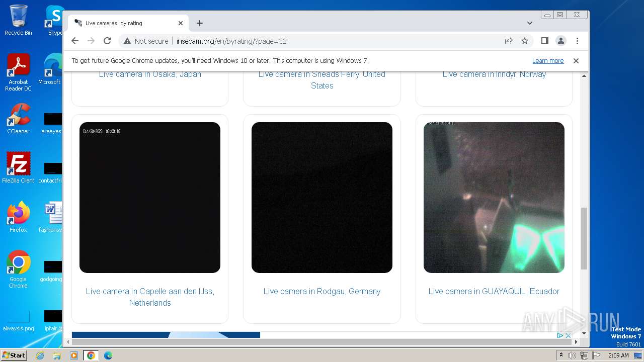
Task: Open Internet Explorer from taskbar
Action: (40, 355)
